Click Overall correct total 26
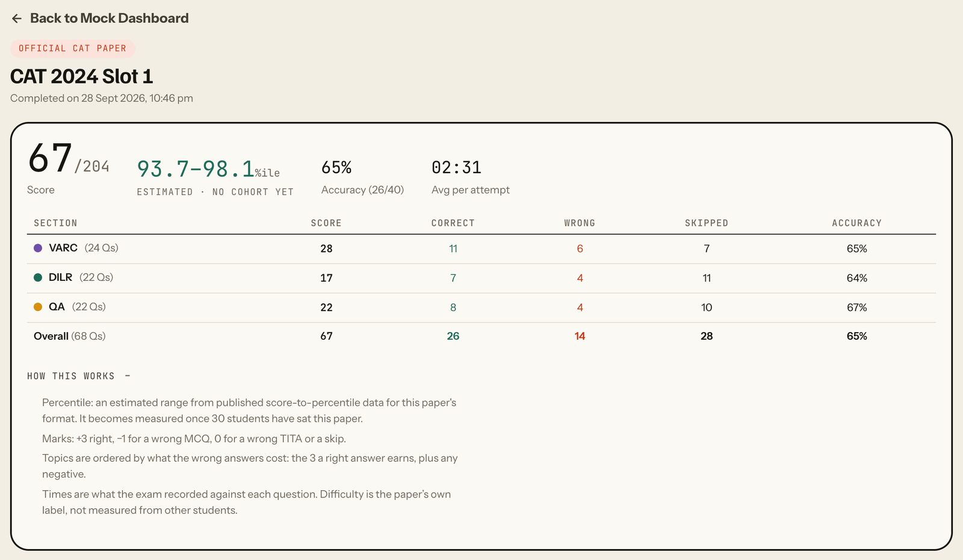This screenshot has height=560, width=963. [x=453, y=336]
